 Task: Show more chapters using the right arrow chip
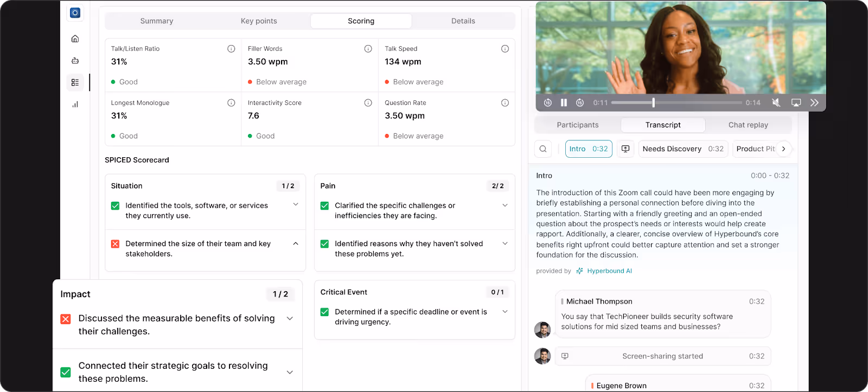(783, 149)
